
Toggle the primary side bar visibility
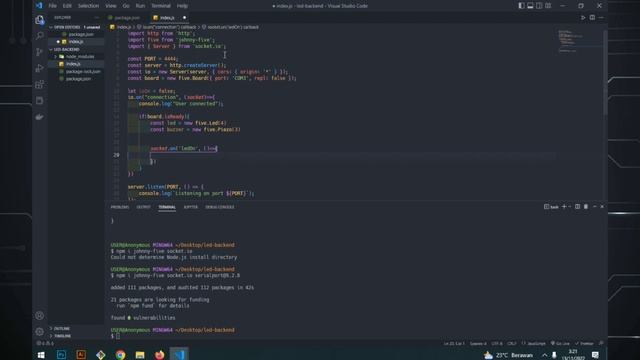(521, 6)
